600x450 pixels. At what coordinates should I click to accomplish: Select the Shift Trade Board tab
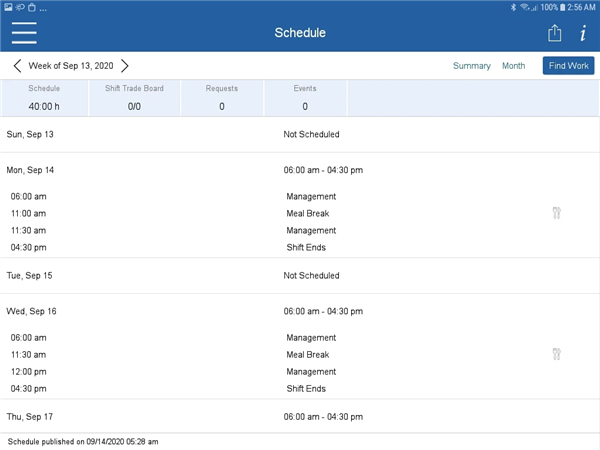coord(134,98)
